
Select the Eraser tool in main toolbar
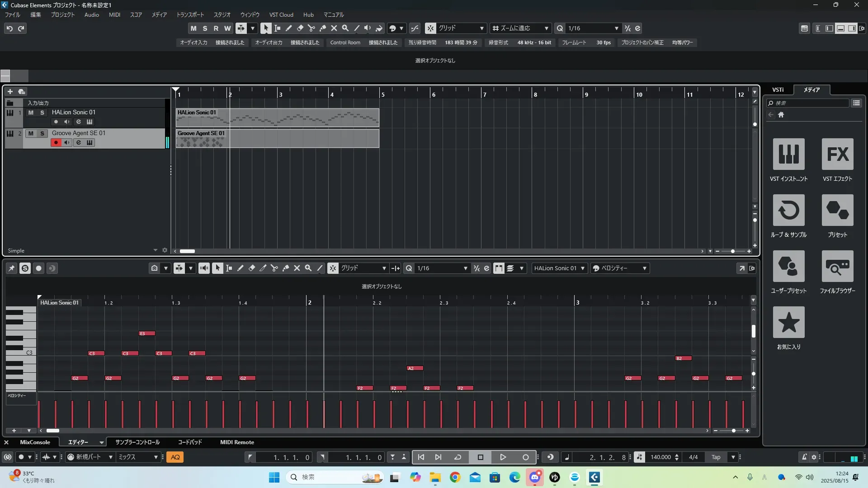[x=300, y=28]
